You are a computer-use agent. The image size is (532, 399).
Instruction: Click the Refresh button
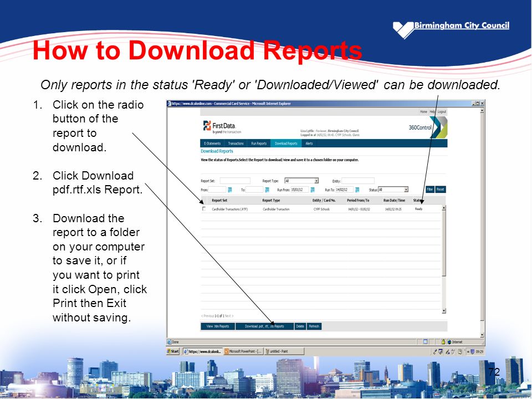coord(314,326)
